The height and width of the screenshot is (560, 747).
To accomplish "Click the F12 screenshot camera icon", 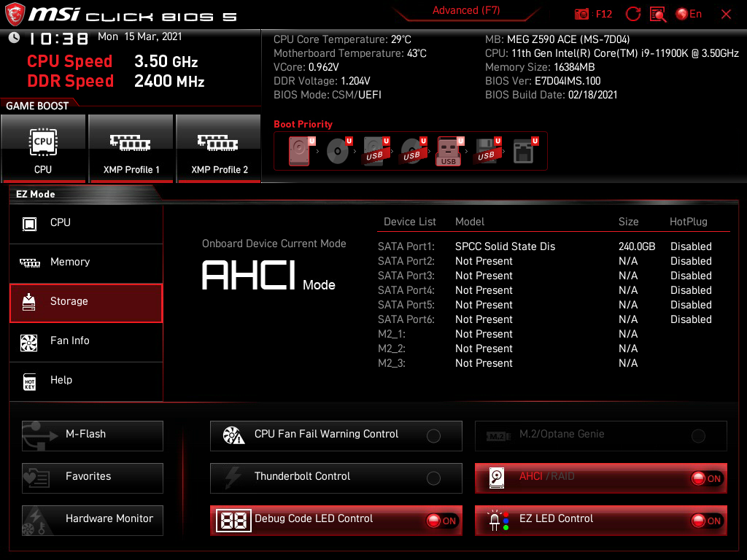I will [x=581, y=15].
